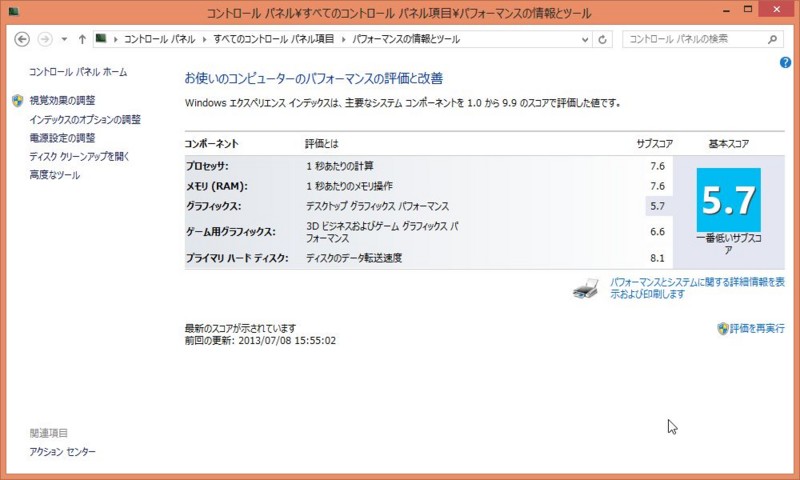Click the プライマリ ハード ディスク: row label
Image resolution: width=800 pixels, height=480 pixels.
(x=237, y=258)
